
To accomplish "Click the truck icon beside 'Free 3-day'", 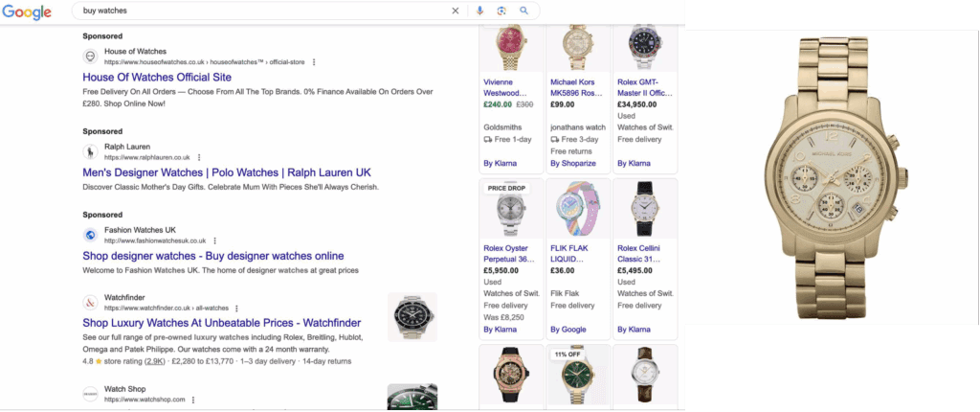I will 555,139.
